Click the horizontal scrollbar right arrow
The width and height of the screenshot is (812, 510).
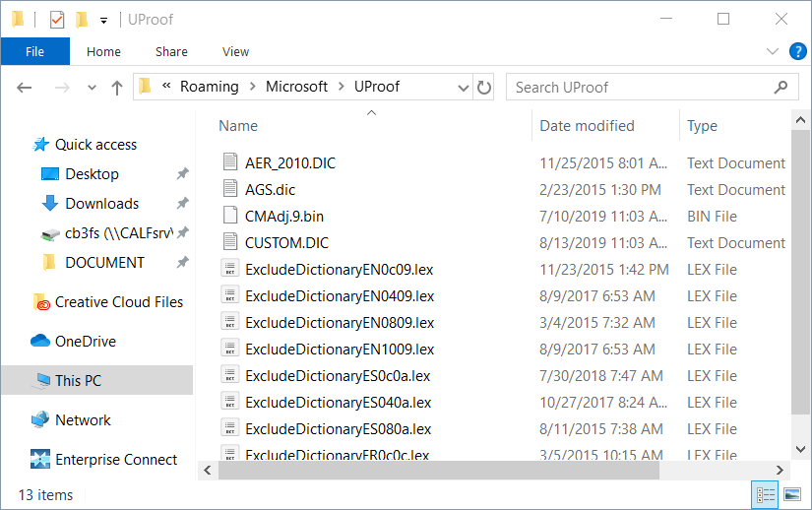pyautogui.click(x=780, y=471)
